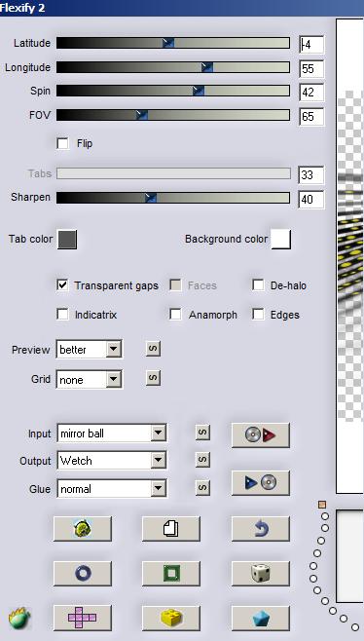Image resolution: width=364 pixels, height=641 pixels.
Task: Click the play-to-disc save preset icon button
Action: pos(261,483)
